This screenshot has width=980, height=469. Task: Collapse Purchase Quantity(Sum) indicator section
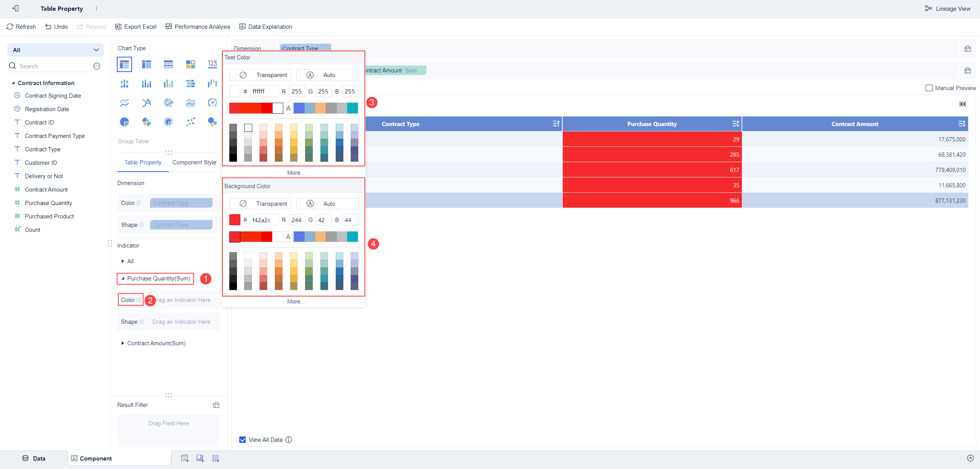pos(123,279)
